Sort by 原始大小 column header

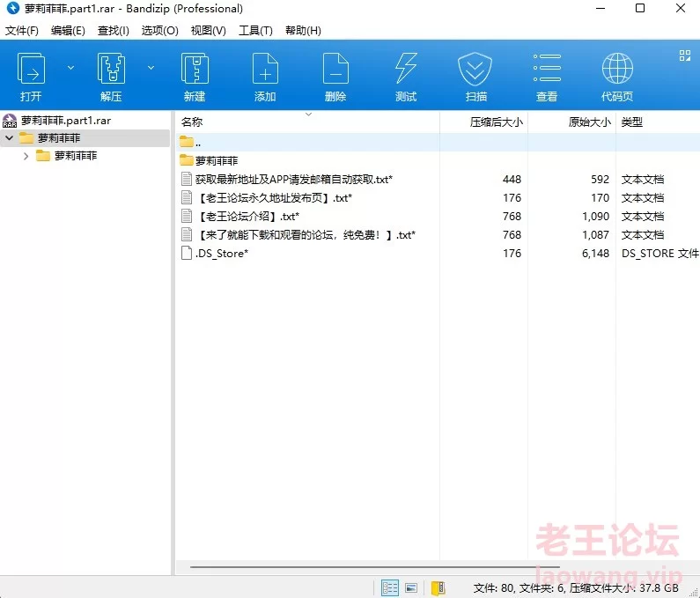[x=589, y=122]
